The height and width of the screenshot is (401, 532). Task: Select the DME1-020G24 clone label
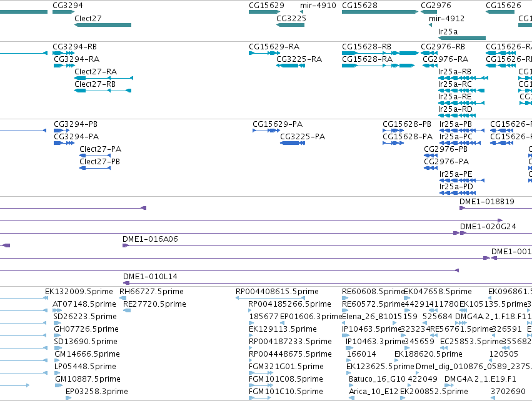(488, 227)
